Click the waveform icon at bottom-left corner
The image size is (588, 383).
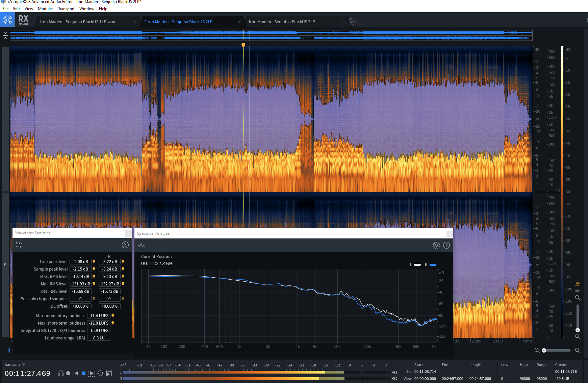pos(9,350)
